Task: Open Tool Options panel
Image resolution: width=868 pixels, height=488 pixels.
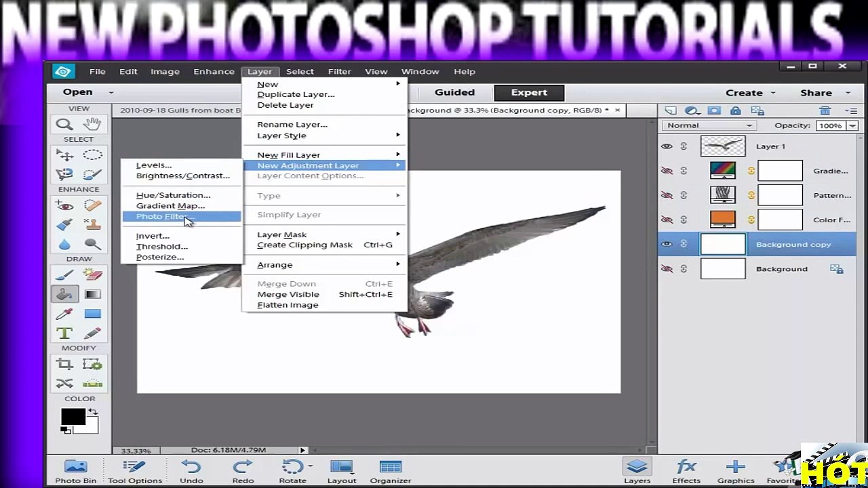Action: coord(135,472)
